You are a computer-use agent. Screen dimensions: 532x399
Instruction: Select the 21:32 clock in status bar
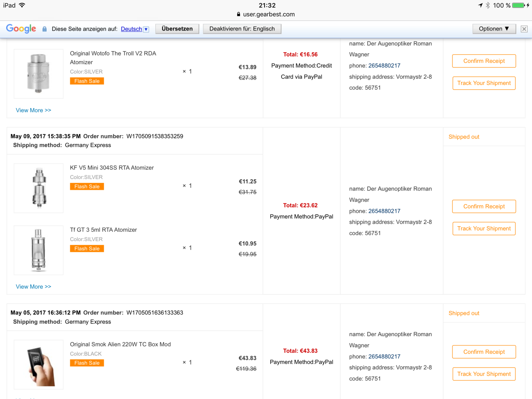pyautogui.click(x=267, y=5)
